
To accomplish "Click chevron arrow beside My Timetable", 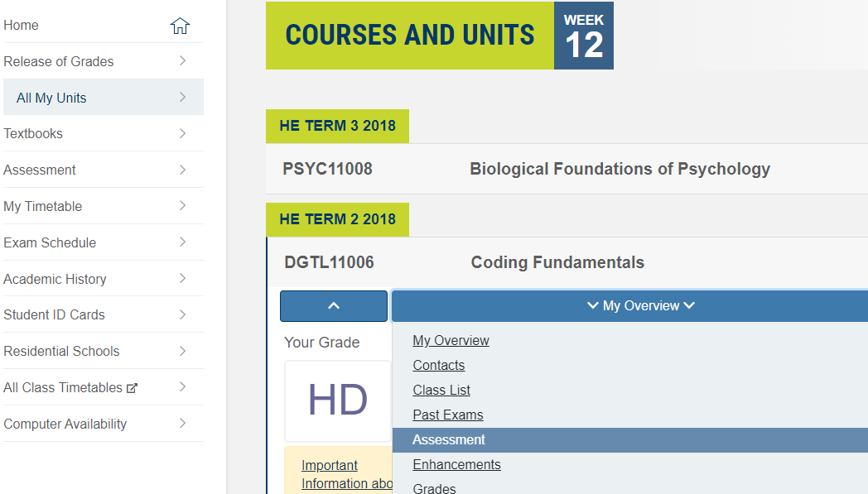I will 182,206.
